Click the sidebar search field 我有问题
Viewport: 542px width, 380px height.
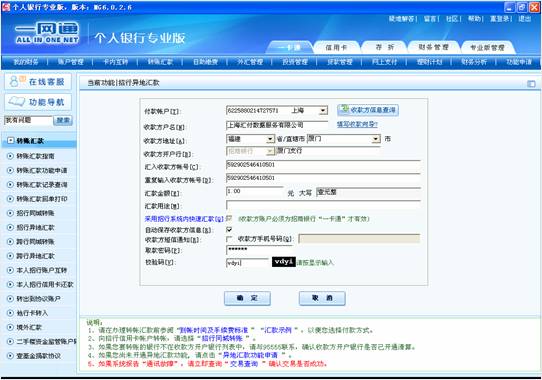click(28, 120)
